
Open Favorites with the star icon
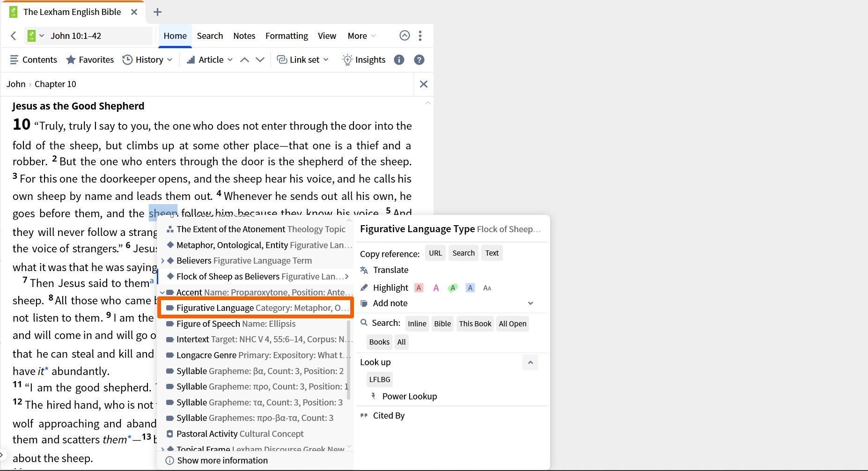point(90,59)
